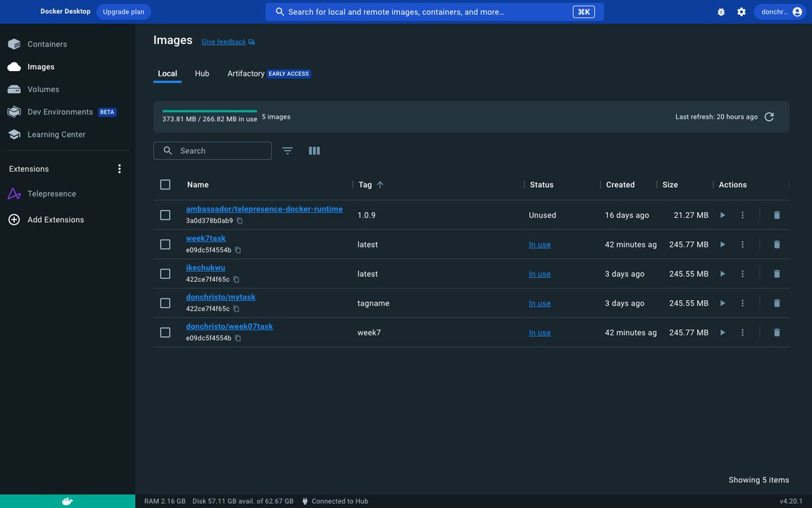Click In use status for ikechukwu
This screenshot has height=508, width=812.
[x=540, y=274]
